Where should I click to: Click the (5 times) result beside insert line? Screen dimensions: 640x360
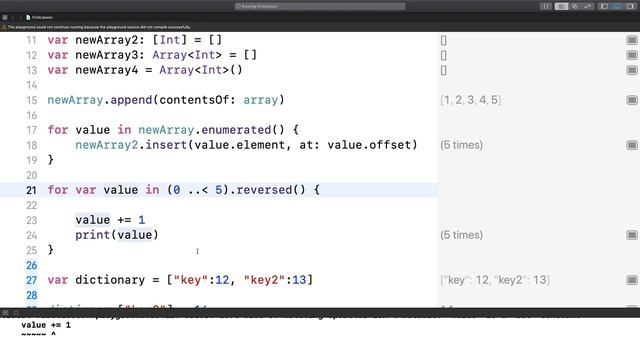[x=462, y=145]
